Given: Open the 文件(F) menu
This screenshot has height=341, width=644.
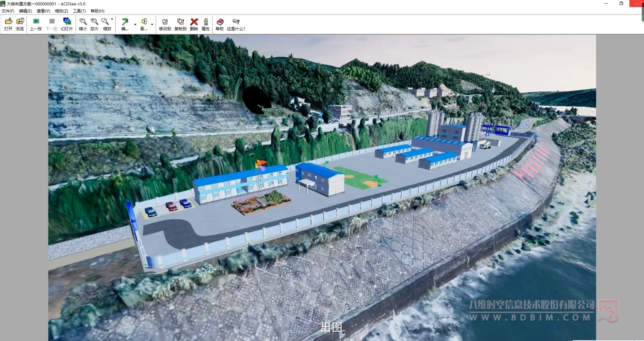Looking at the screenshot, I should [x=8, y=11].
